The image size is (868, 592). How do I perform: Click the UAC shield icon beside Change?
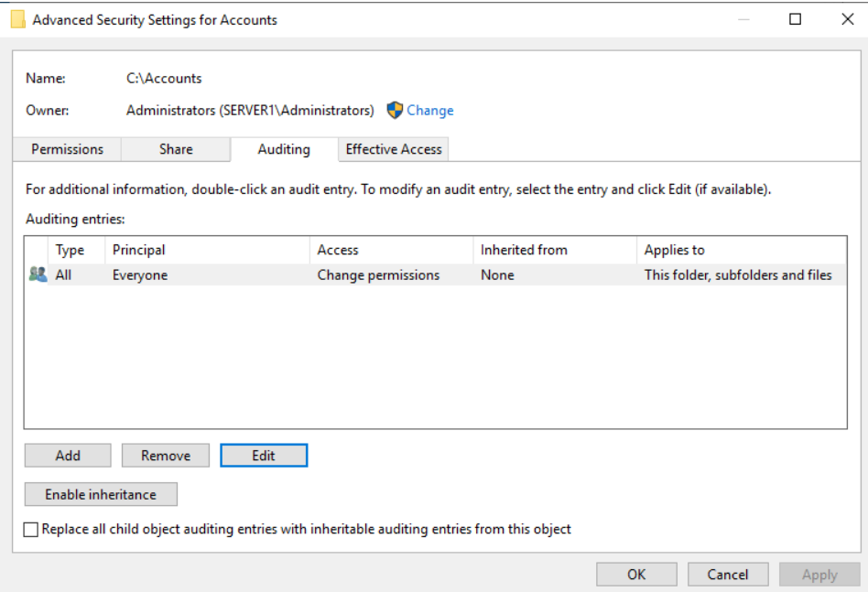click(395, 111)
